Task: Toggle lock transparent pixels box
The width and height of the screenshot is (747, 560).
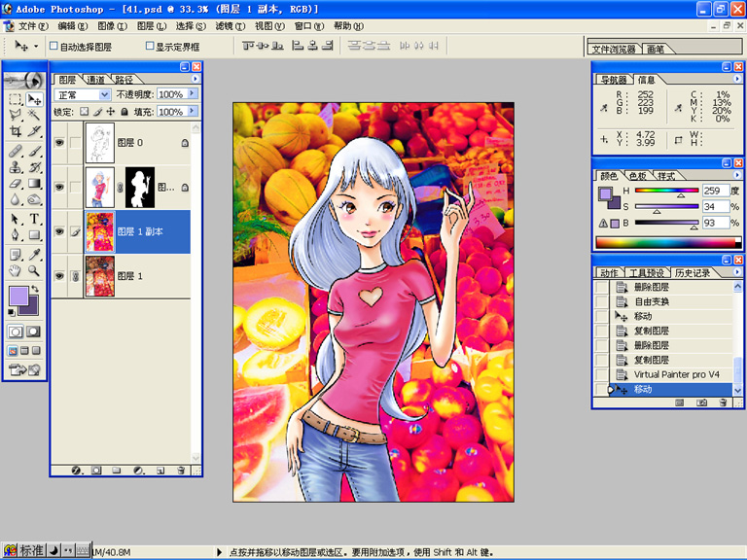Action: 85,112
